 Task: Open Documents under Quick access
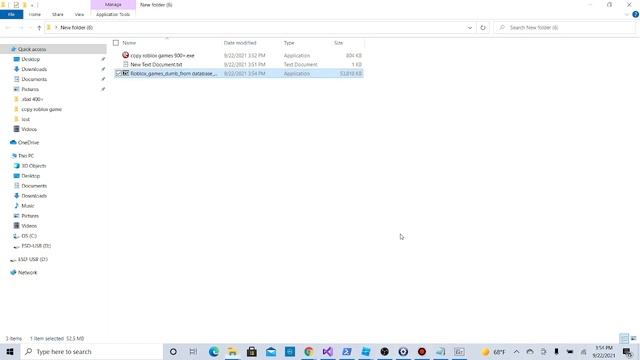point(34,79)
